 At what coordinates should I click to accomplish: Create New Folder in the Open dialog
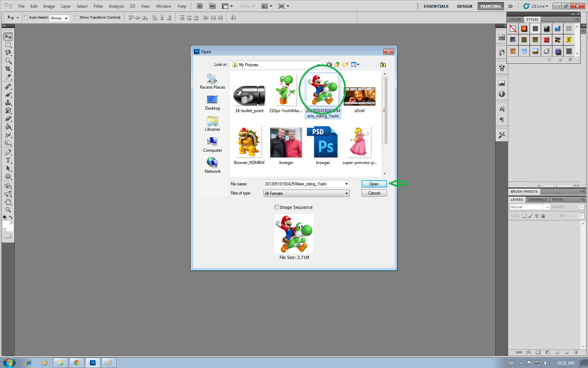[345, 64]
